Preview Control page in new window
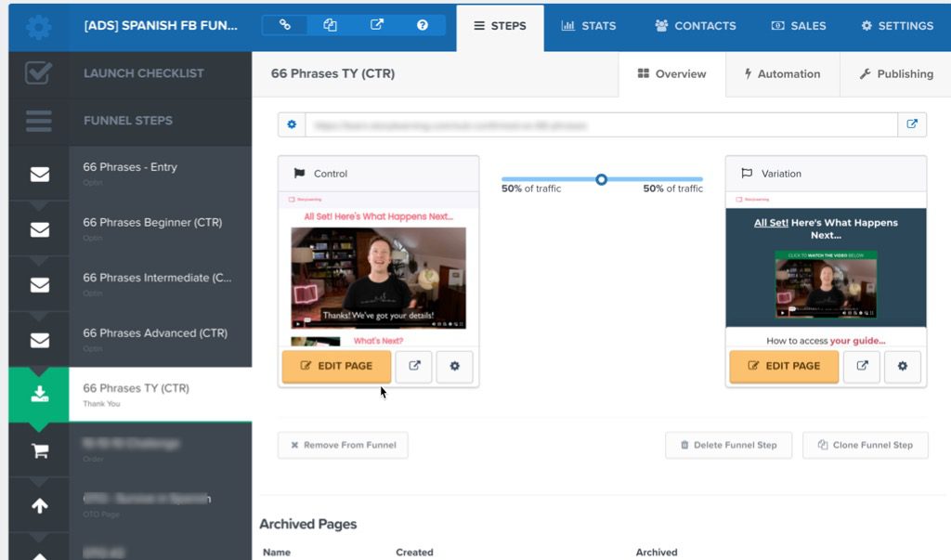 413,366
